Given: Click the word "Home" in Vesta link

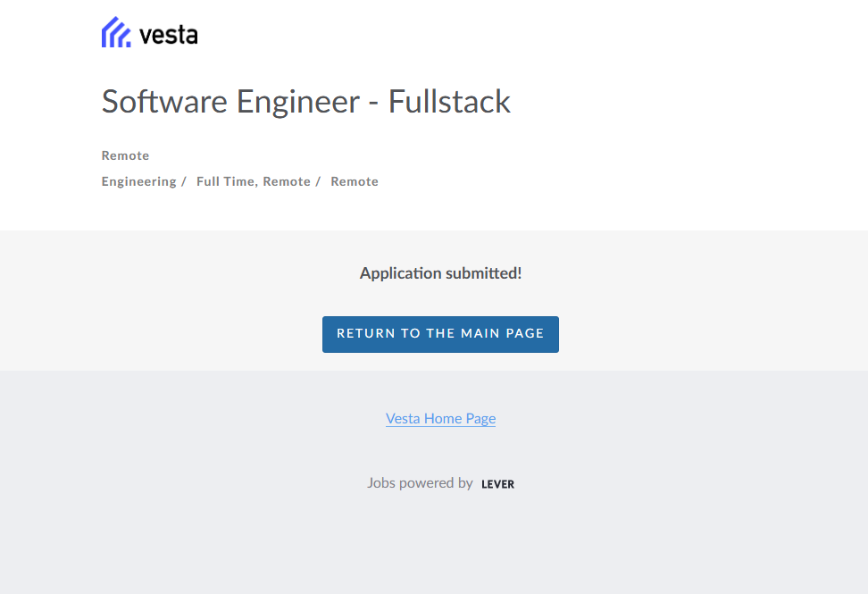Looking at the screenshot, I should [x=442, y=418].
